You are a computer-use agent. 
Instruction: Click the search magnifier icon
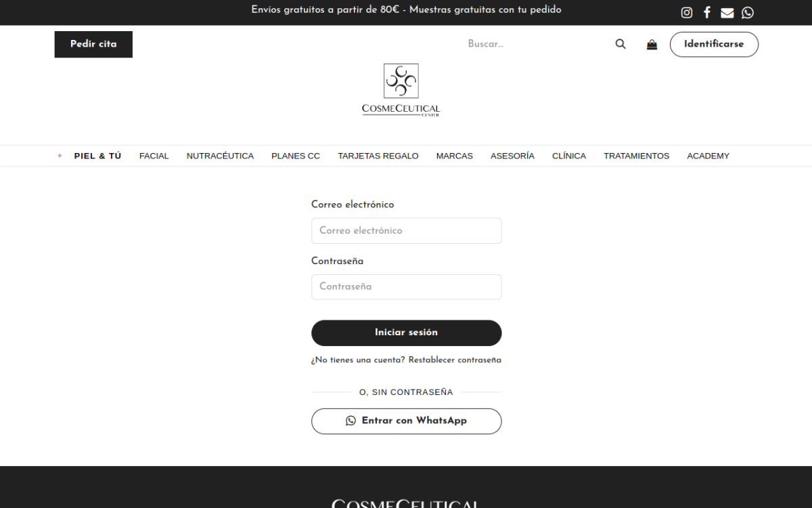click(x=621, y=44)
